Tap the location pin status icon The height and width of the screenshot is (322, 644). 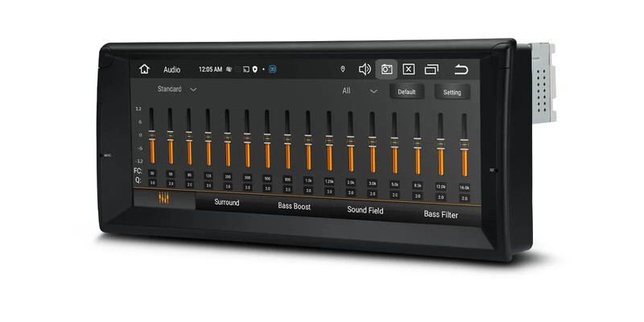click(343, 69)
